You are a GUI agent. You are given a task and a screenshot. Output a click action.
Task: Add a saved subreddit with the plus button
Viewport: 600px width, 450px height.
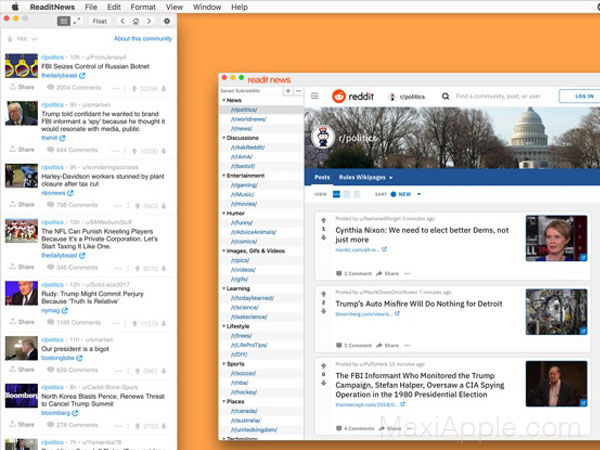click(x=288, y=91)
